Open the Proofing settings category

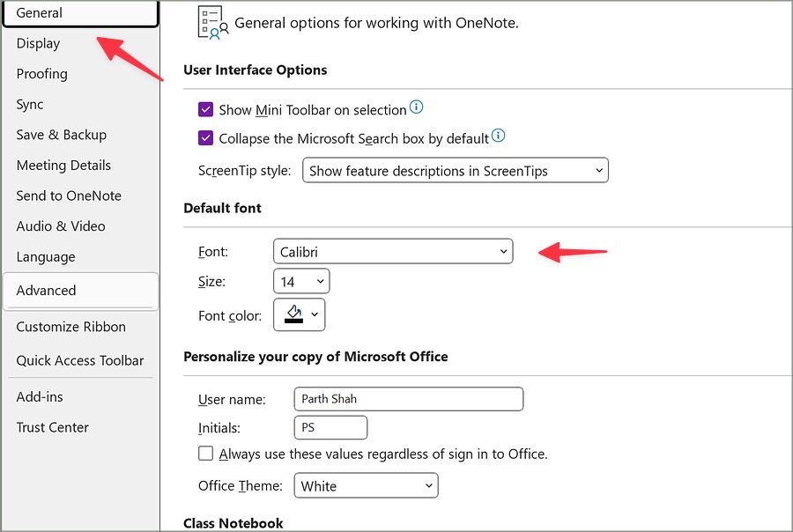(x=41, y=74)
